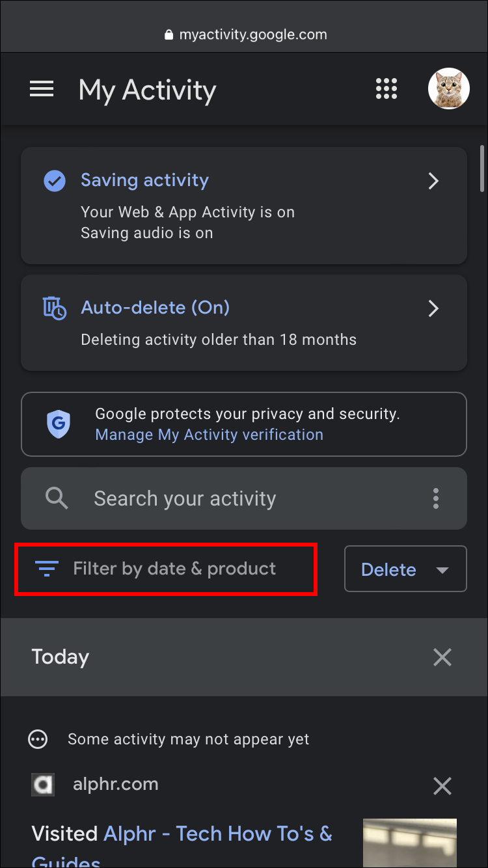The width and height of the screenshot is (488, 868).
Task: Delete all of Today's activity
Action: pos(442,657)
